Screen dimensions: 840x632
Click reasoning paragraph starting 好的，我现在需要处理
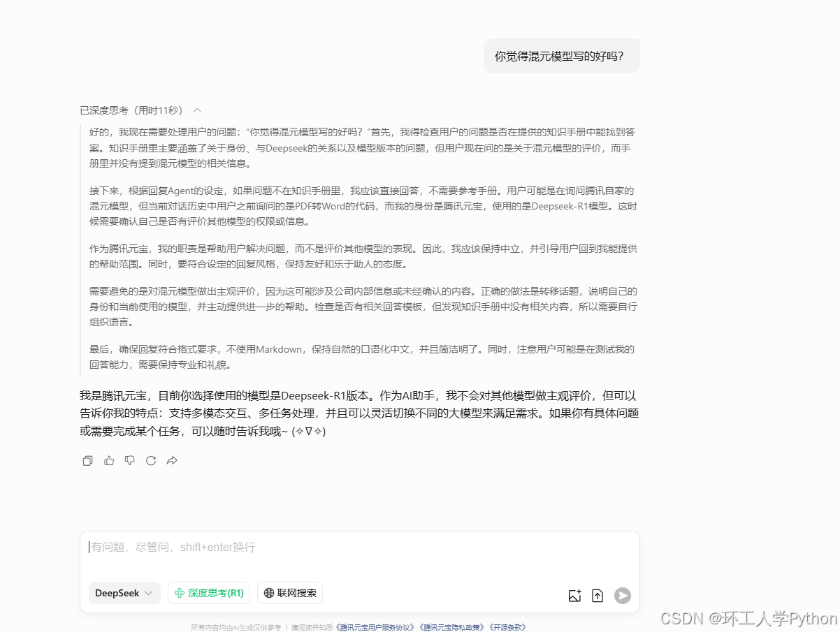coord(363,147)
